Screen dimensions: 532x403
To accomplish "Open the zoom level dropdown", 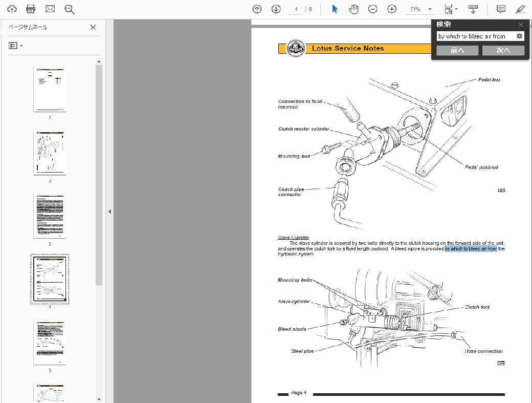I will [x=430, y=9].
